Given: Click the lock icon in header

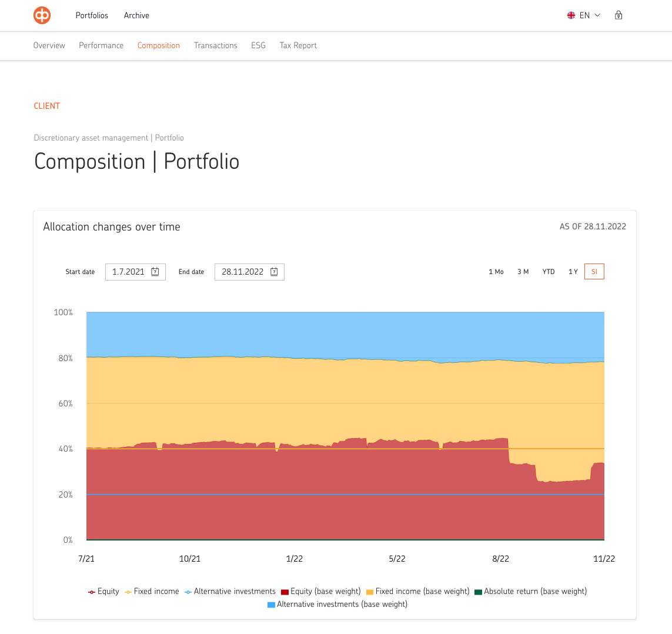Looking at the screenshot, I should coord(618,15).
